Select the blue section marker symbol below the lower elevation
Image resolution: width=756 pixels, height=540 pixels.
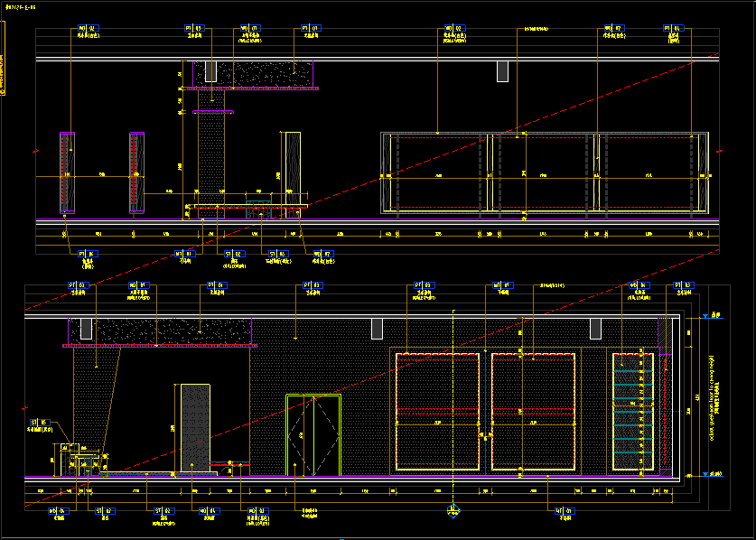[453, 510]
